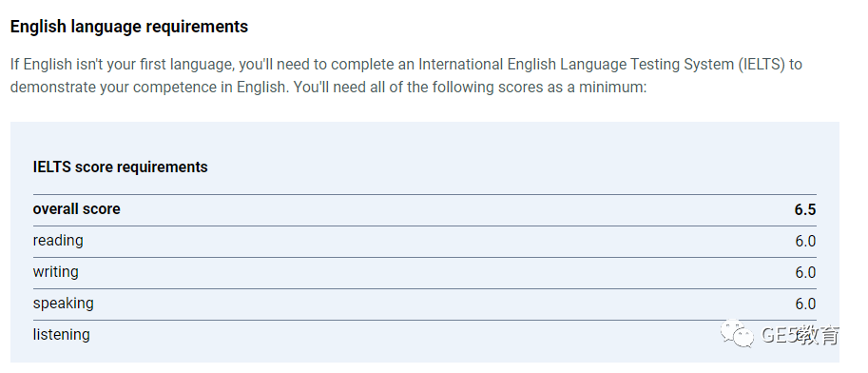Click the sentence starting with demonstrate your competence
The height and width of the screenshot is (373, 868).
[149, 88]
